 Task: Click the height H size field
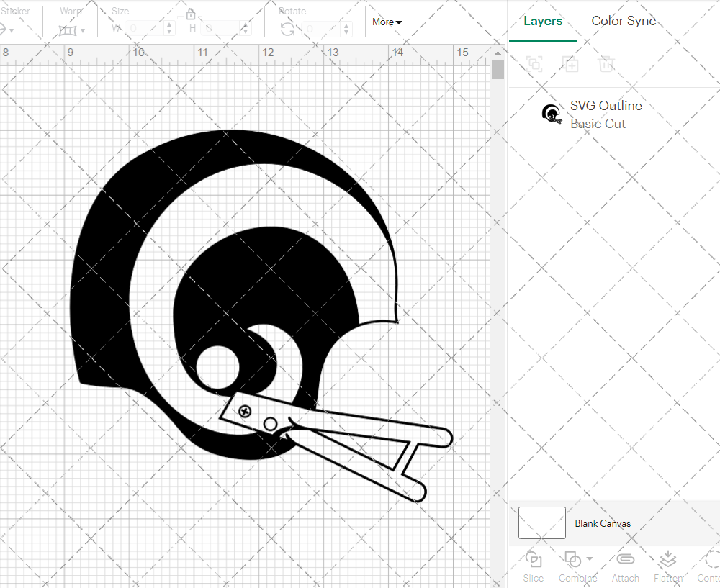tap(220, 29)
